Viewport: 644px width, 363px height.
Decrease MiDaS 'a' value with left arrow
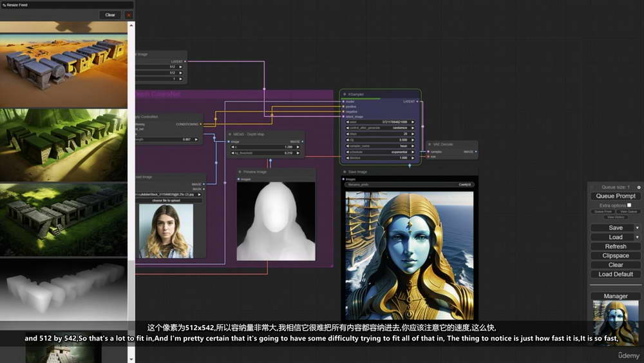pos(233,147)
